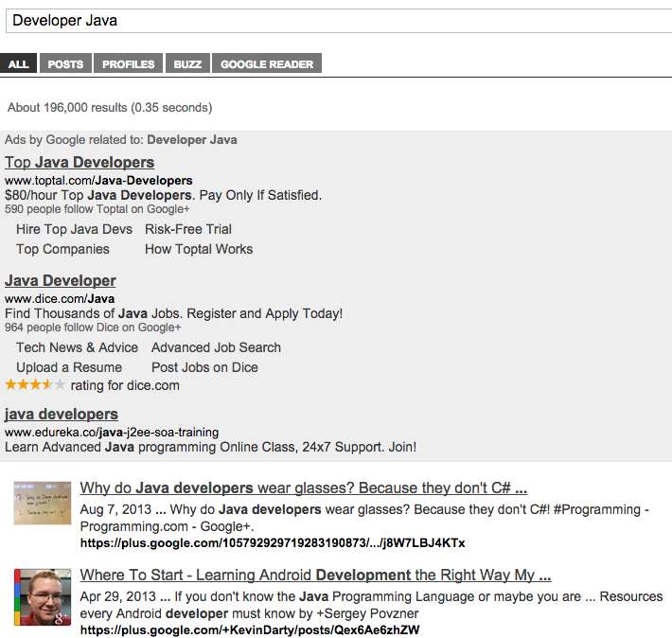Visit the Top Companies sitelink
Image resolution: width=672 pixels, height=638 pixels.
[62, 249]
